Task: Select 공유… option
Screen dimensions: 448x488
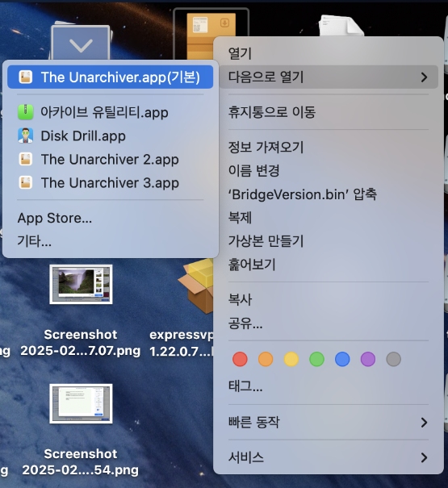Action: pos(329,323)
